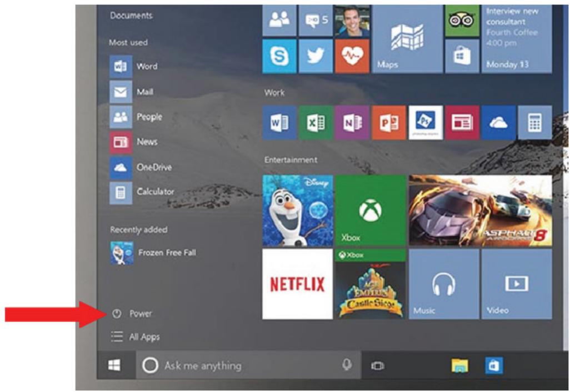Viewport: 570px width, 392px height.
Task: Open the Maps tile
Action: click(407, 38)
